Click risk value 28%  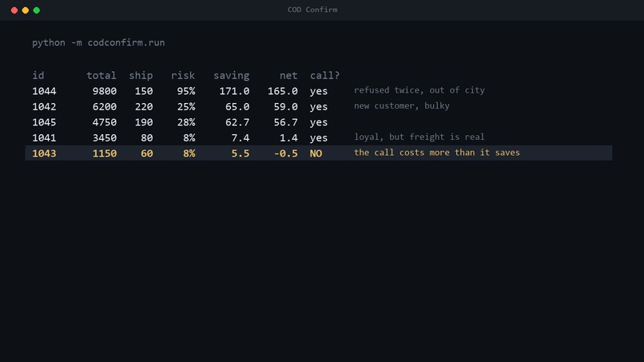(x=186, y=122)
